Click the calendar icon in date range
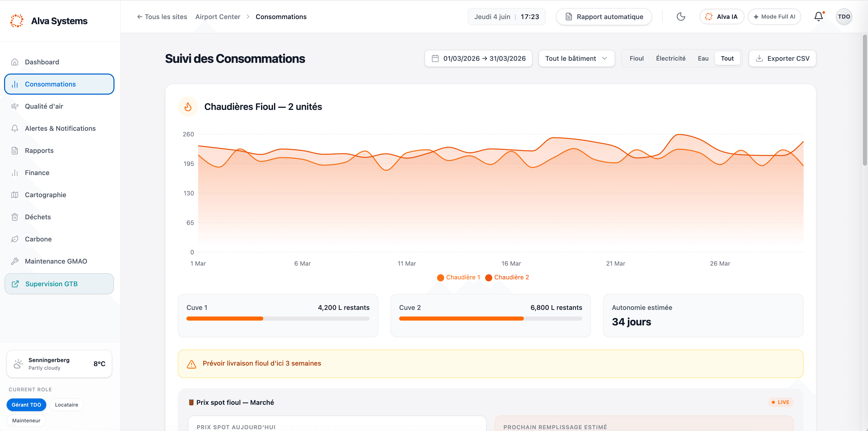This screenshot has width=868, height=431. point(435,59)
